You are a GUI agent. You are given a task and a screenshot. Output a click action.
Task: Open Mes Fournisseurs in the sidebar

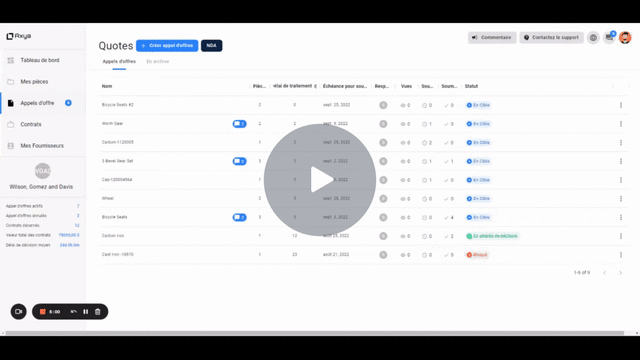tap(42, 146)
